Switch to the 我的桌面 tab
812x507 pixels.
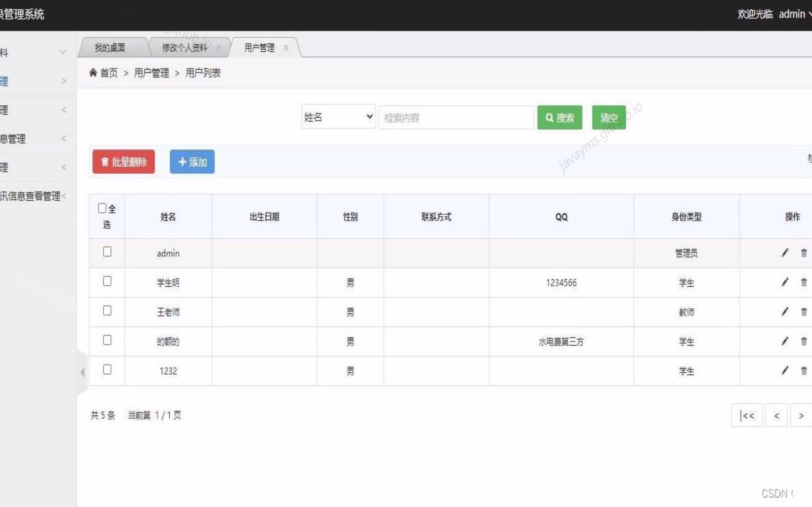pyautogui.click(x=110, y=47)
